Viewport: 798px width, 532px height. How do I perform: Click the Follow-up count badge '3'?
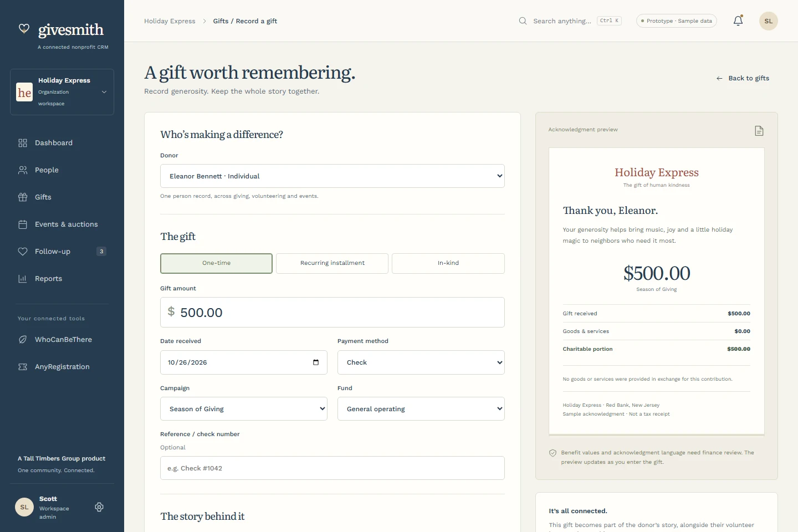coord(101,252)
